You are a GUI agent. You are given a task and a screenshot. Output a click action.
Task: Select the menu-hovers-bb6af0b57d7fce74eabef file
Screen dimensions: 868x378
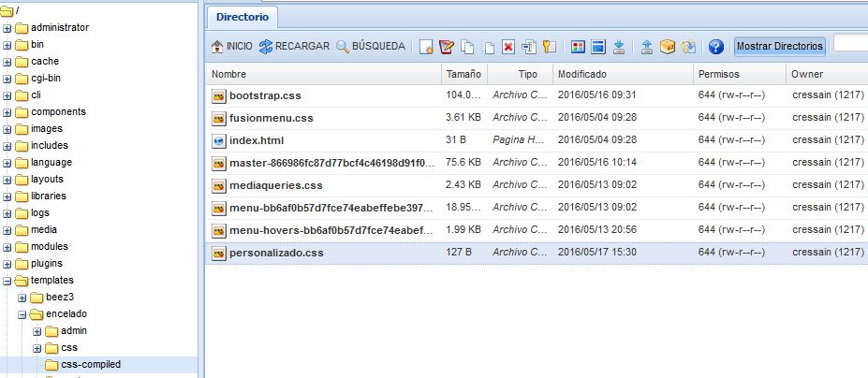[x=331, y=230]
